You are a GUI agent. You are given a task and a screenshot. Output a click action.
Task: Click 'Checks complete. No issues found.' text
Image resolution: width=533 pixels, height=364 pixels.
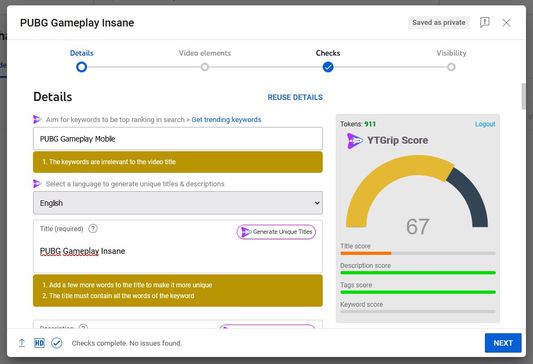pyautogui.click(x=127, y=343)
